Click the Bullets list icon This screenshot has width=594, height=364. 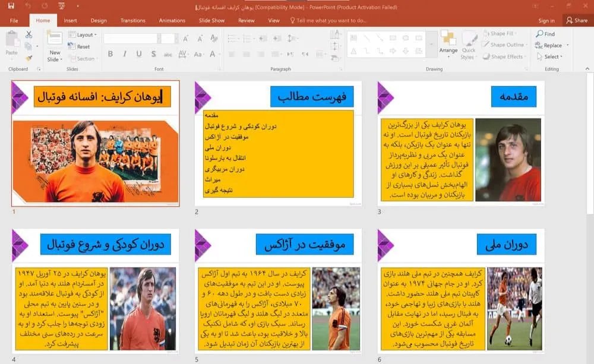click(232, 38)
